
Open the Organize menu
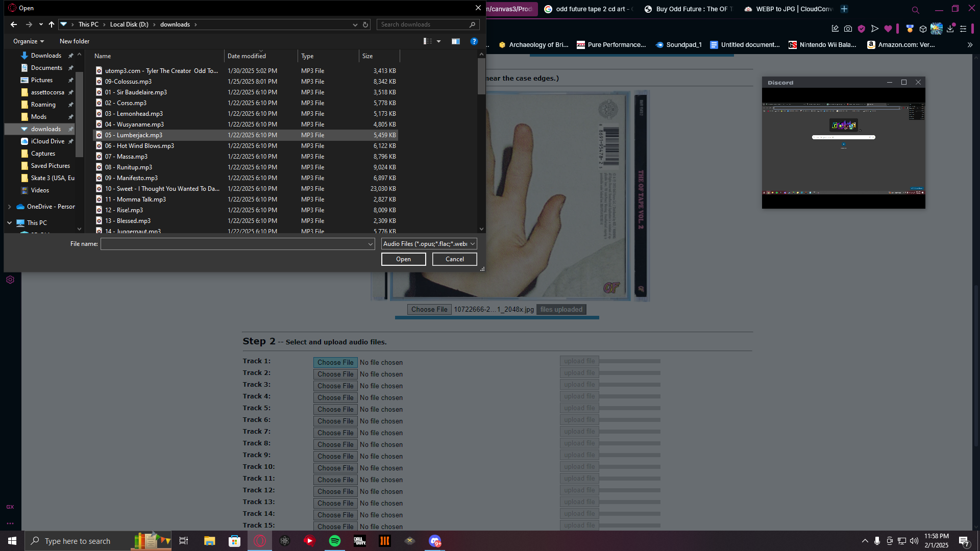[x=29, y=41]
